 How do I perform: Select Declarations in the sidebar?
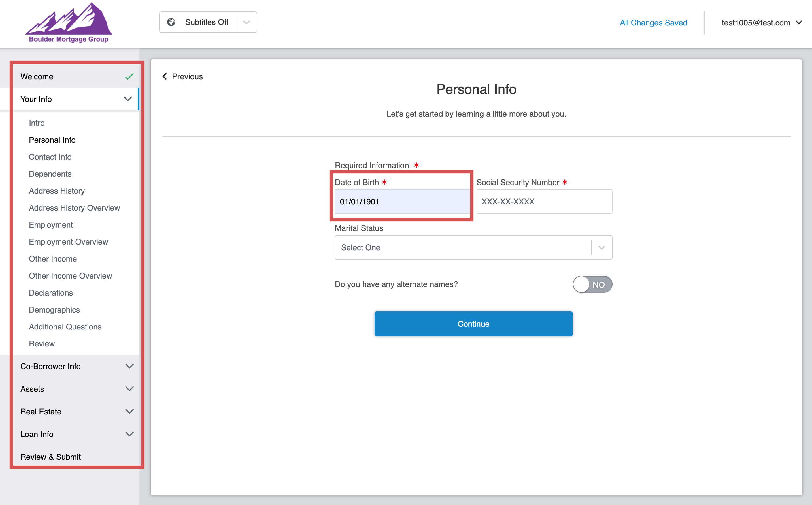[51, 293]
